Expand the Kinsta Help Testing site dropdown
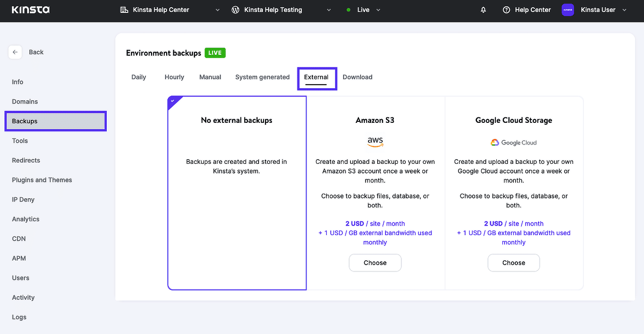Screen dimensions: 644x334 [329, 10]
